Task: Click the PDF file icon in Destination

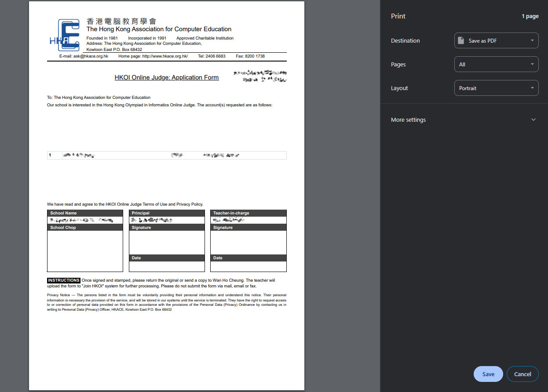Action: click(x=461, y=40)
